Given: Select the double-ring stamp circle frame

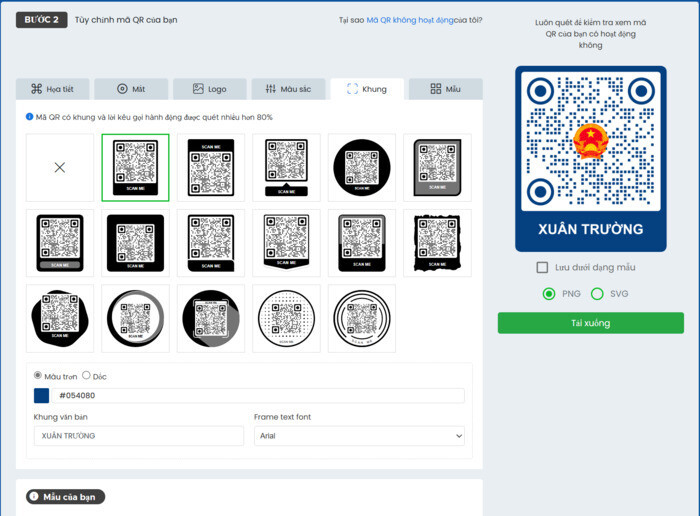Looking at the screenshot, I should tap(362, 318).
